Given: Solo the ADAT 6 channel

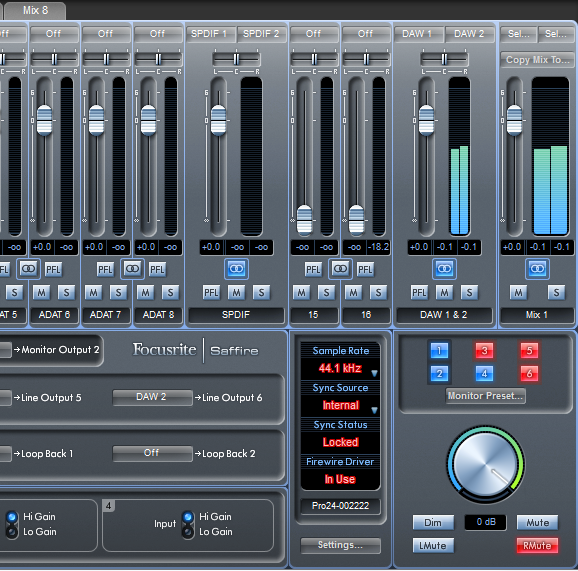Looking at the screenshot, I should click(66, 293).
